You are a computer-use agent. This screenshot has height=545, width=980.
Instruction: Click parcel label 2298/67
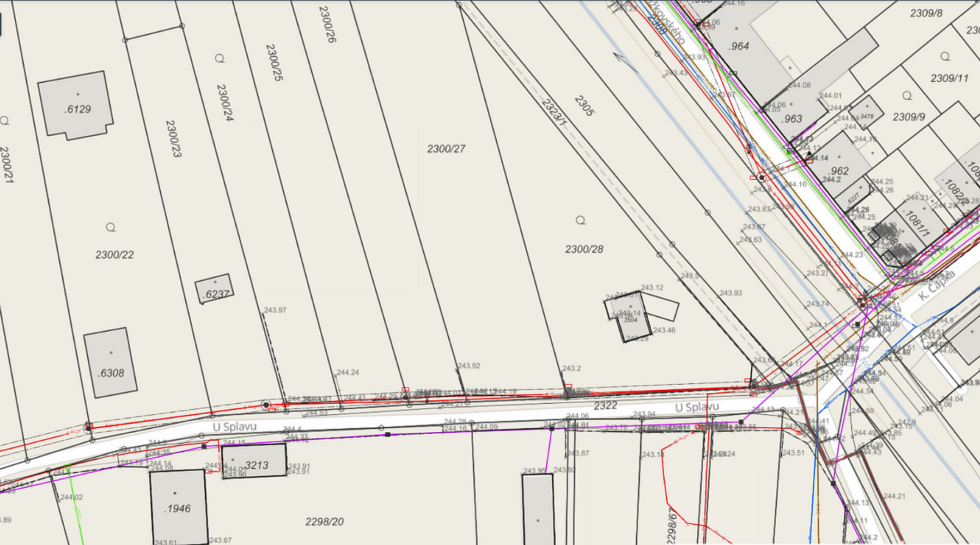click(x=672, y=526)
